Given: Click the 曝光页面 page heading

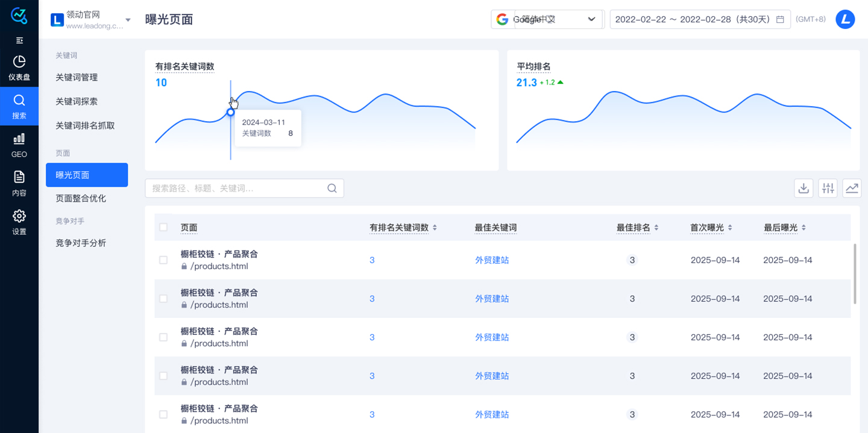Looking at the screenshot, I should [x=169, y=19].
